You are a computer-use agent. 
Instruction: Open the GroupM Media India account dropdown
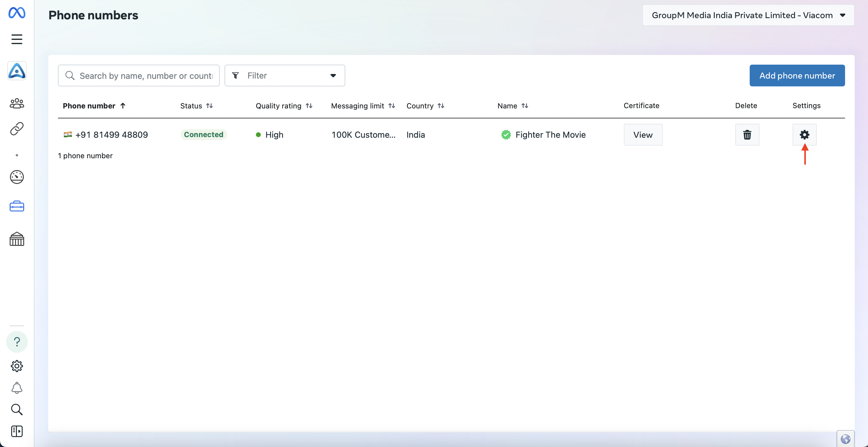[748, 15]
